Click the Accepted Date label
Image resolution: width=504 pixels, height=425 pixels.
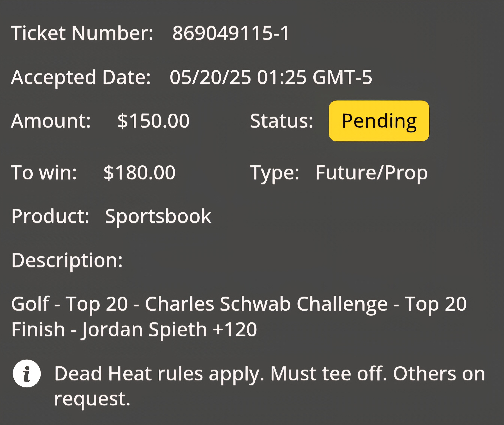(81, 78)
